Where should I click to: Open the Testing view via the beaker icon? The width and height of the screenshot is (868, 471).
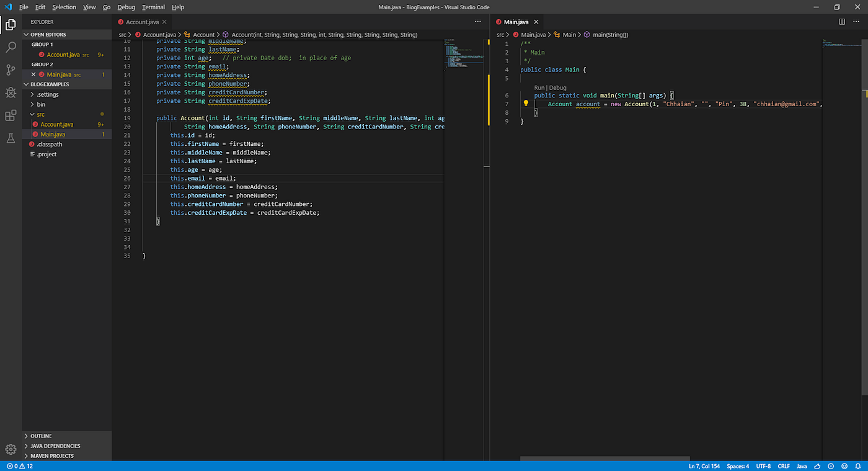[10, 138]
